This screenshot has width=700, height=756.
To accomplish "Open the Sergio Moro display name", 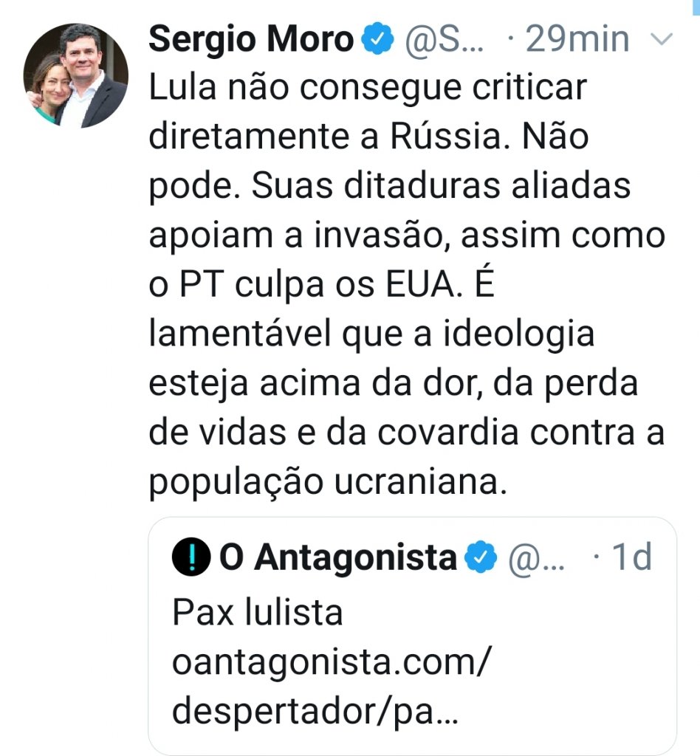I will [x=251, y=40].
